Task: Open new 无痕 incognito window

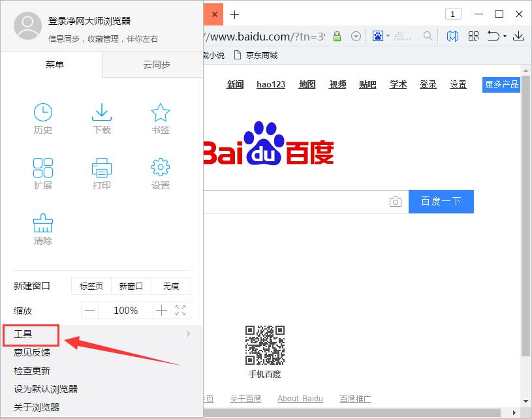Action: coord(171,286)
